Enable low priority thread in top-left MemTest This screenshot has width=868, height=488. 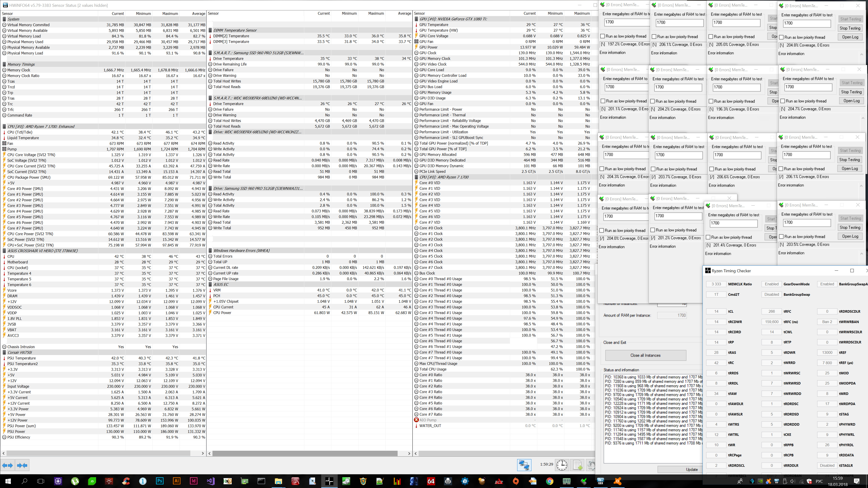click(602, 36)
